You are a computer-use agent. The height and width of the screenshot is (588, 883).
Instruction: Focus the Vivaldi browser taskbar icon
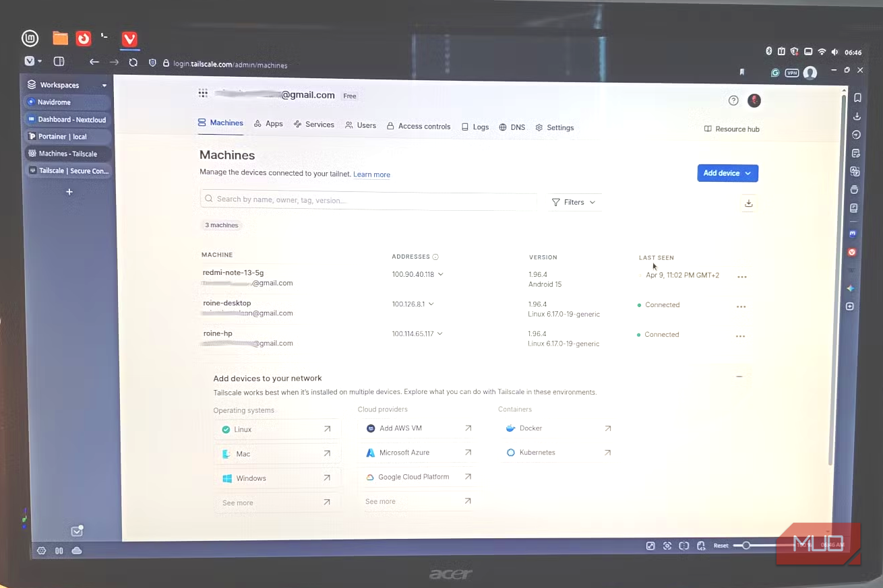pos(129,39)
